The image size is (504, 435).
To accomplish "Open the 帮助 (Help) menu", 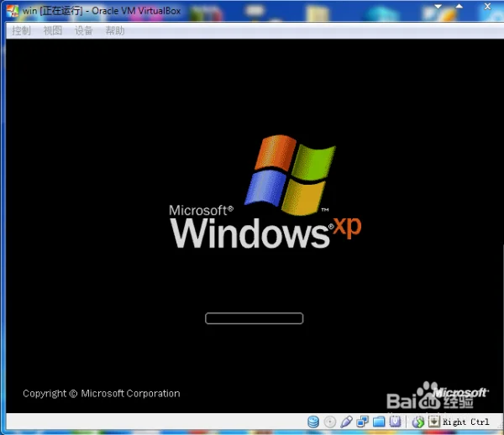I will coord(115,31).
